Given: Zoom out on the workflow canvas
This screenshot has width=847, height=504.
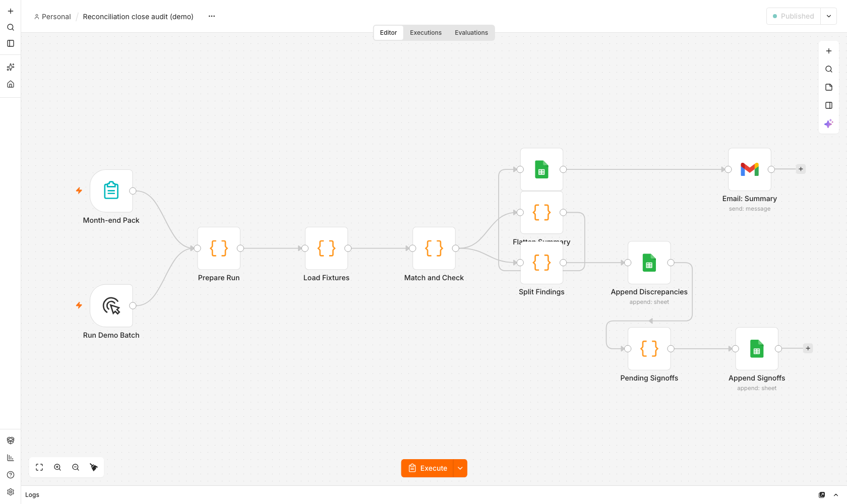Looking at the screenshot, I should [x=76, y=467].
